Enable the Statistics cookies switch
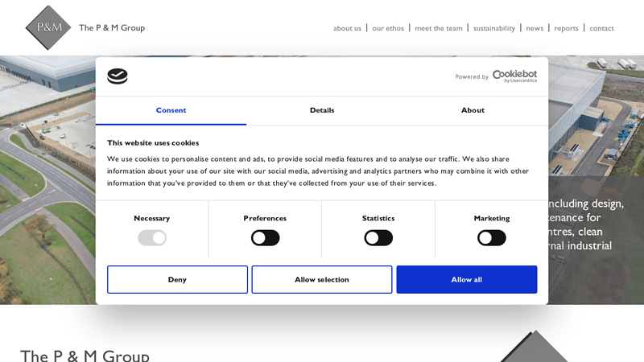Screen dimensions: 644x362 click(x=378, y=238)
